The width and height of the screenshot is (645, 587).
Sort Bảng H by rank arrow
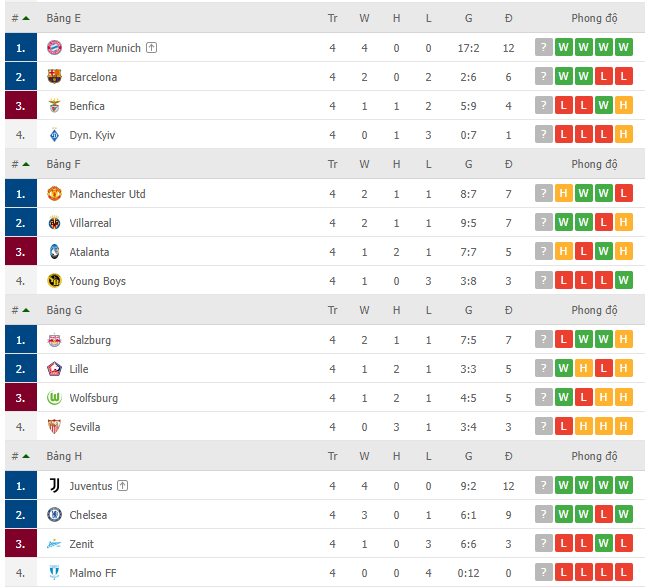pyautogui.click(x=25, y=456)
